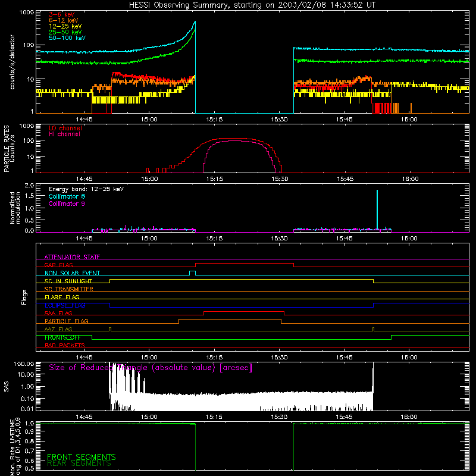Screen dimensions: 476x476
Task: Pick the yellow 12-25 keV legend entry
Action: point(65,26)
